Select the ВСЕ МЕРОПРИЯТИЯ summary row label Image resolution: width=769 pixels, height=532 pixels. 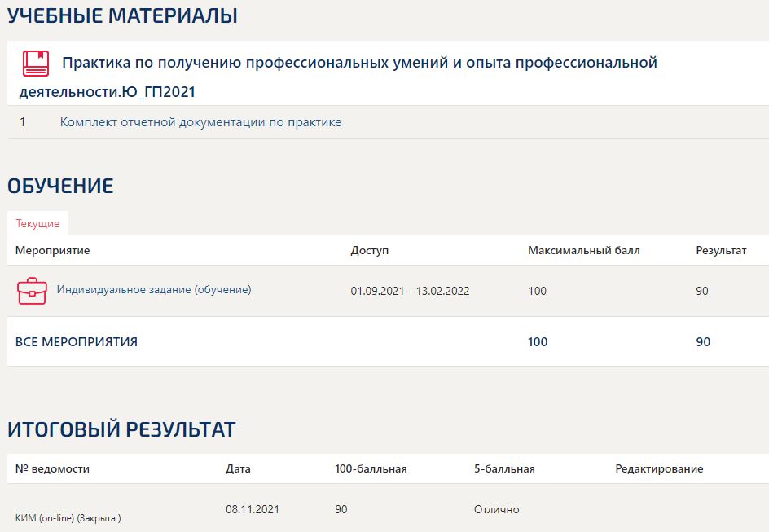click(77, 342)
